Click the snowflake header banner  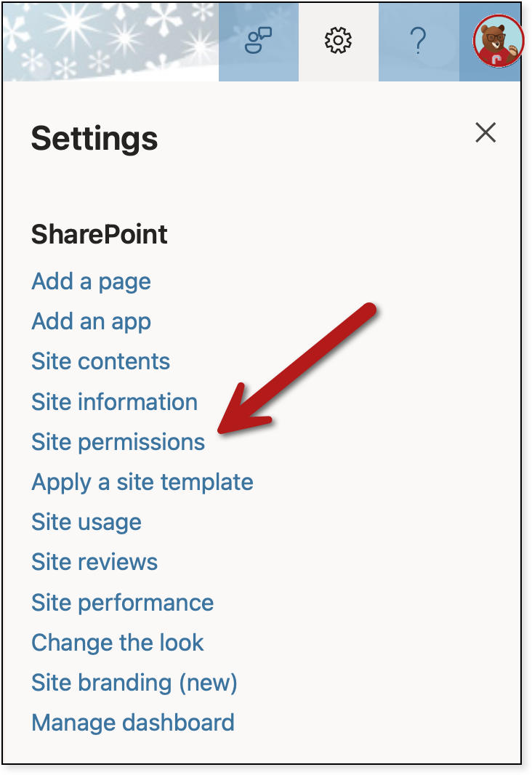pos(109,41)
